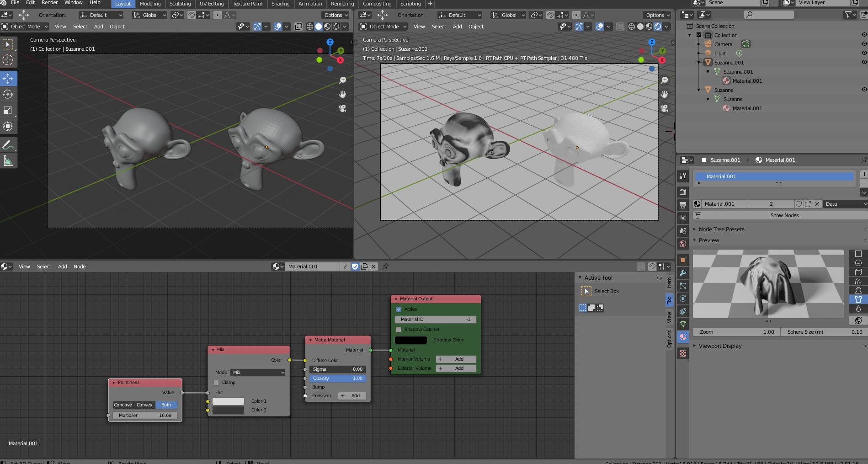Open the Object Data Properties tab
This screenshot has height=464, width=868.
pyautogui.click(x=683, y=324)
